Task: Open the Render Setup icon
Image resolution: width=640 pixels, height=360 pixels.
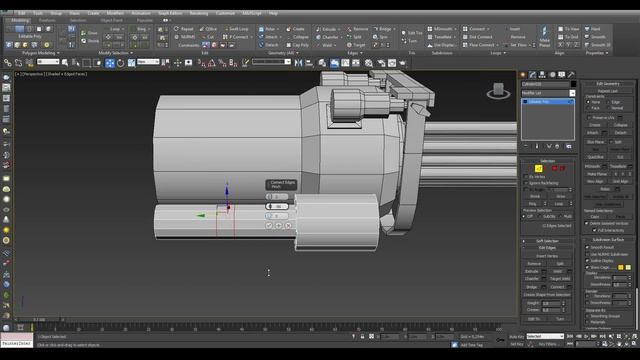Action: (381, 63)
